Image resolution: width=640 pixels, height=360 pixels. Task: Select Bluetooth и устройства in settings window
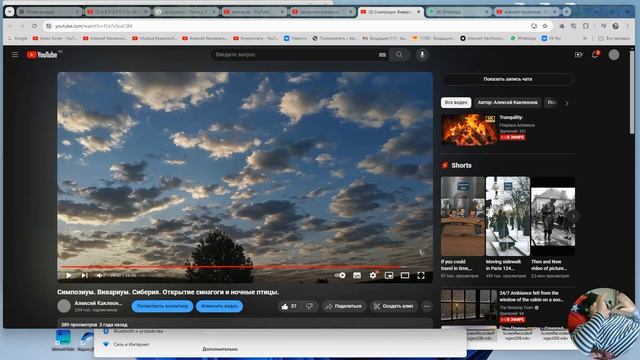pyautogui.click(x=133, y=331)
